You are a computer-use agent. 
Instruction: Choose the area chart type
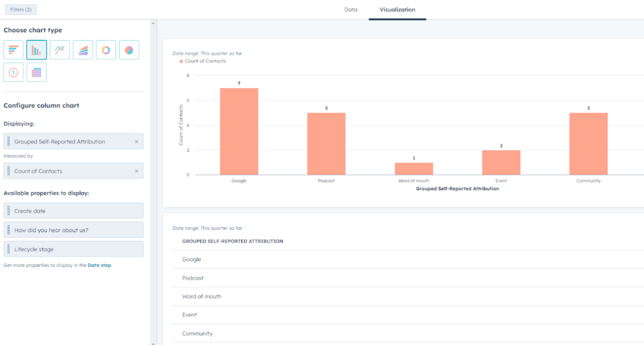click(83, 50)
